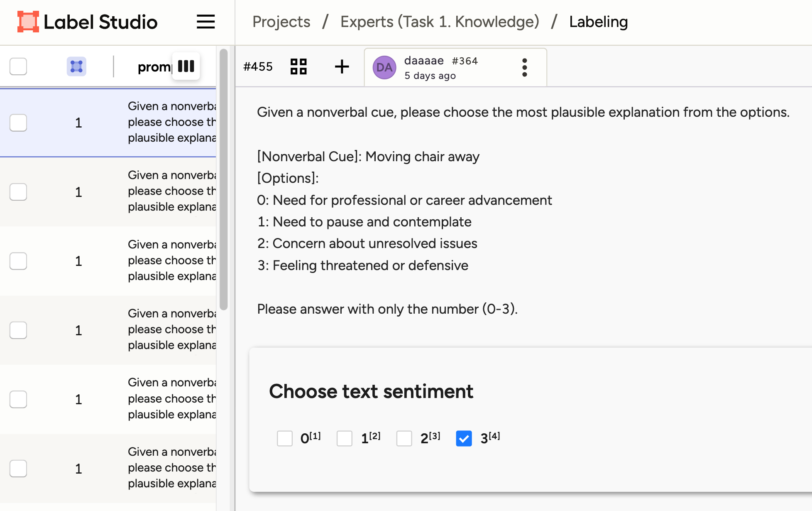812x511 pixels.
Task: Check the second task row checkbox
Action: pos(18,192)
